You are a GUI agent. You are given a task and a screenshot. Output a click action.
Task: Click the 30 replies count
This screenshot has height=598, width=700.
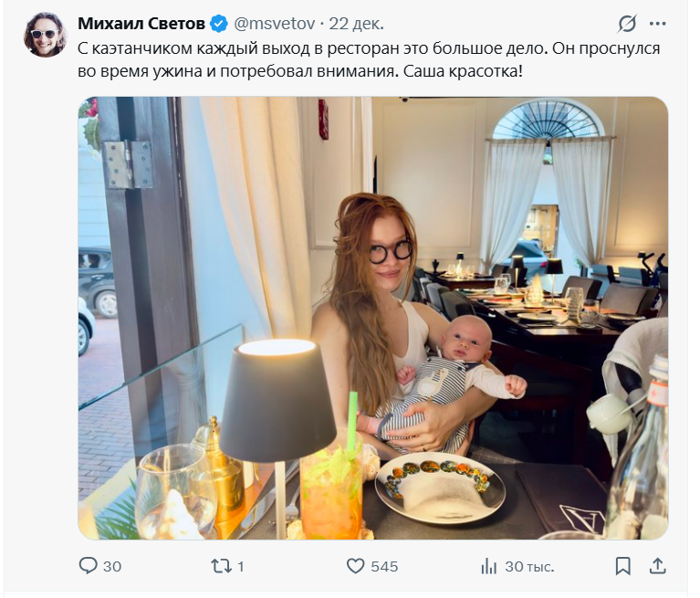click(x=112, y=566)
